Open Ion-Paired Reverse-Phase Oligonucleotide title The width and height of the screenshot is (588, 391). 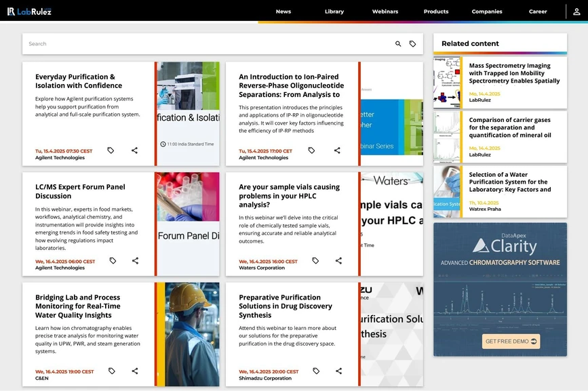pos(291,85)
